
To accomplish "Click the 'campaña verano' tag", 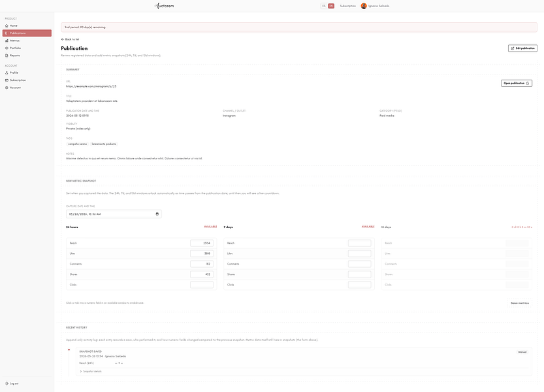I will [77, 144].
